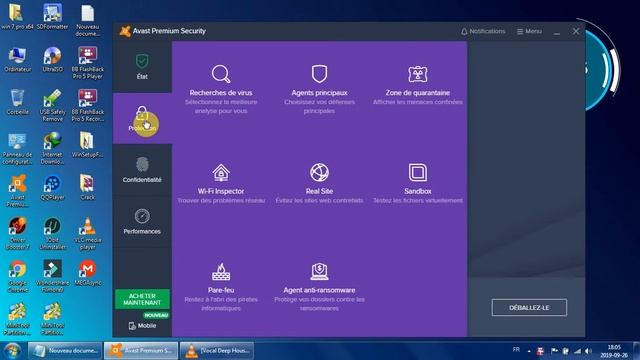Open the Mobile link in sidebar

(x=142, y=326)
